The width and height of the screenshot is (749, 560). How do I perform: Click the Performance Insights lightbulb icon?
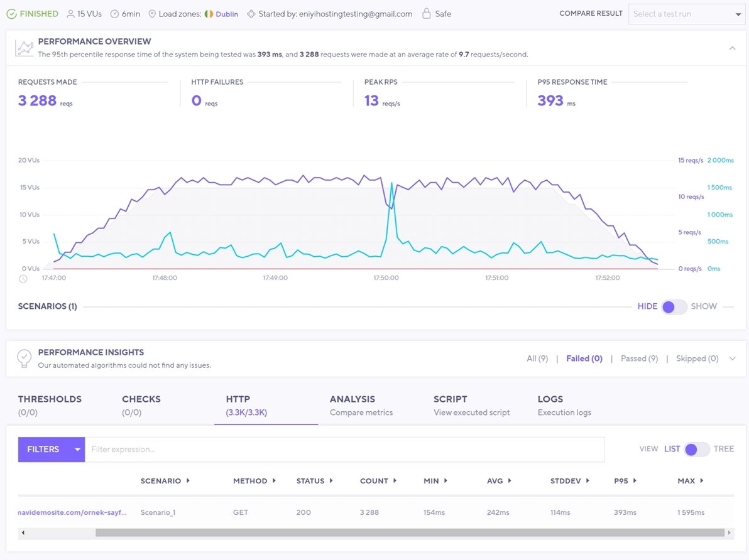tap(24, 358)
